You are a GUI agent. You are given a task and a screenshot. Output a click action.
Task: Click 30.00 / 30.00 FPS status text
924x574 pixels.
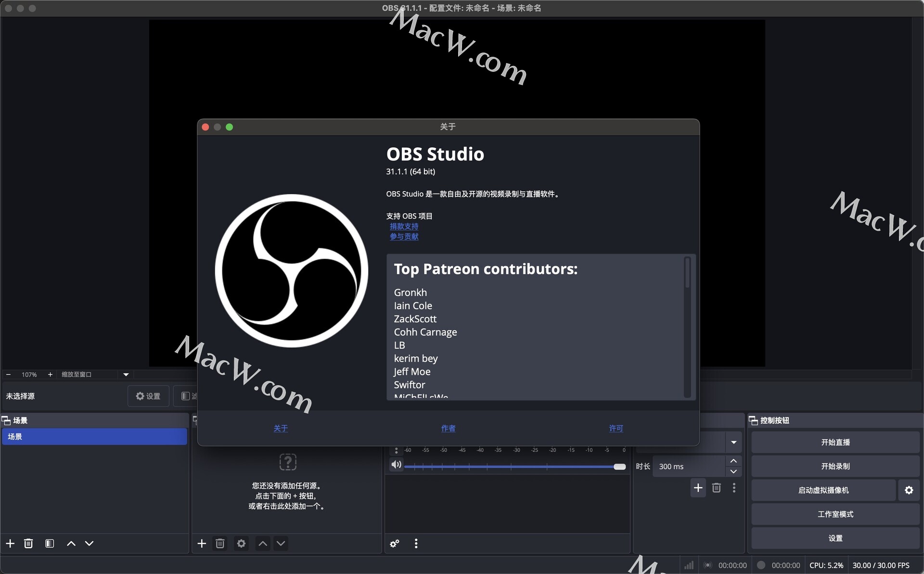point(881,565)
